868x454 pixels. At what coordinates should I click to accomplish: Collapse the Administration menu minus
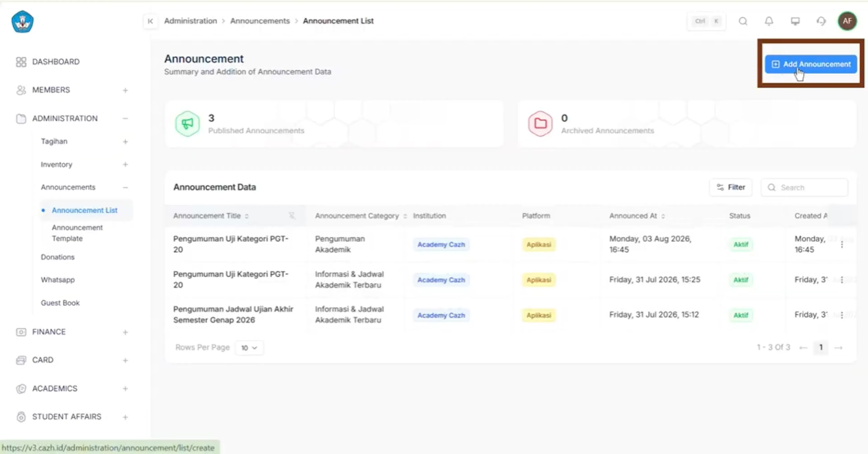pyautogui.click(x=125, y=119)
